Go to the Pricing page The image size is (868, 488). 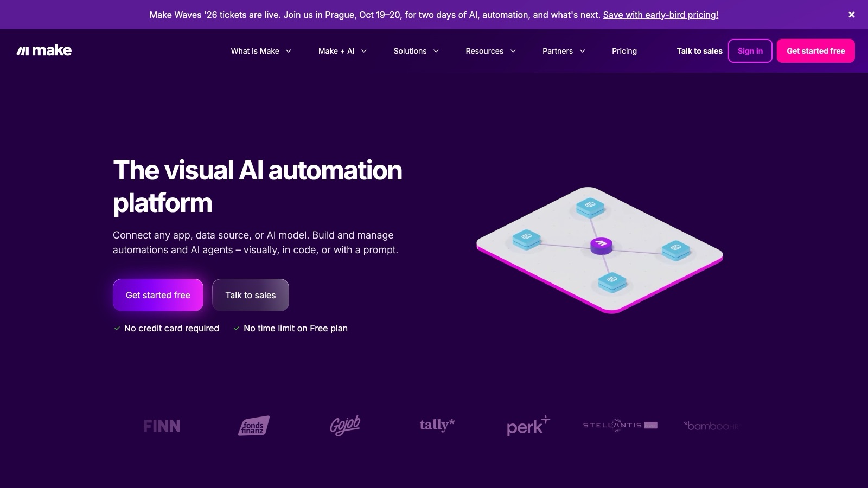pos(624,51)
